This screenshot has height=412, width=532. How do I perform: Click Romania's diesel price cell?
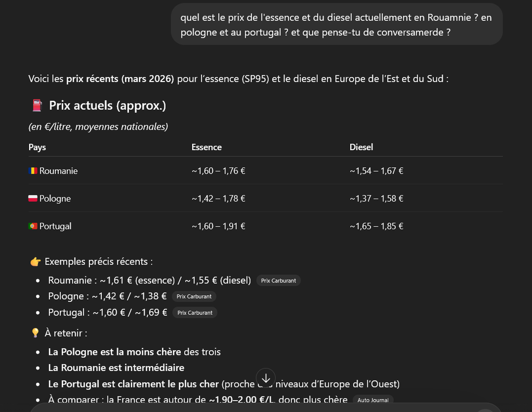click(377, 170)
